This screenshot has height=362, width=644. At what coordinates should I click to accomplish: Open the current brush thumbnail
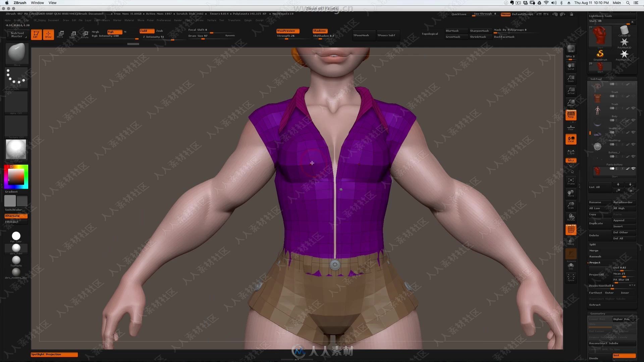[16, 54]
